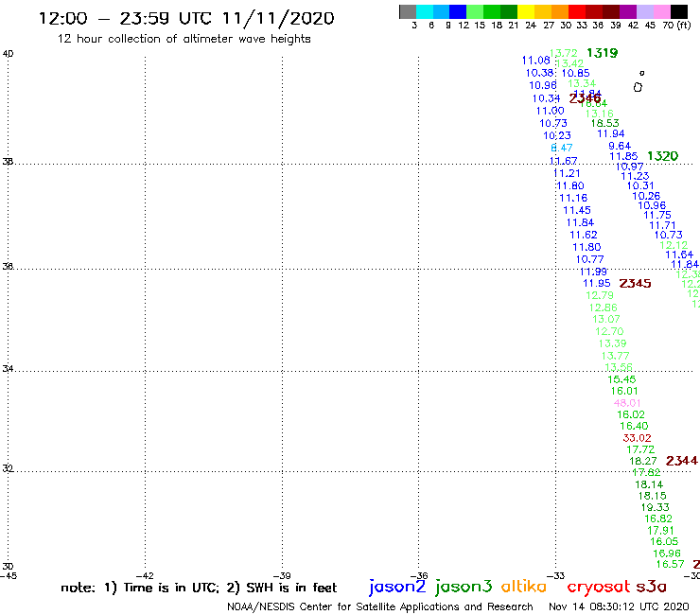Click the longitude -42 axis label
The width and height of the screenshot is (700, 615).
[x=145, y=575]
